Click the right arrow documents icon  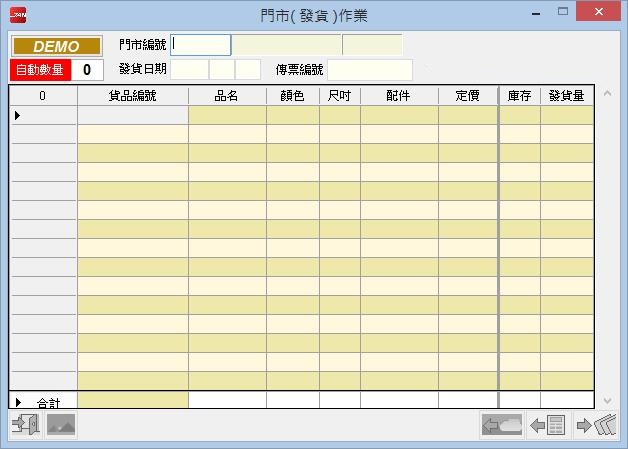596,425
